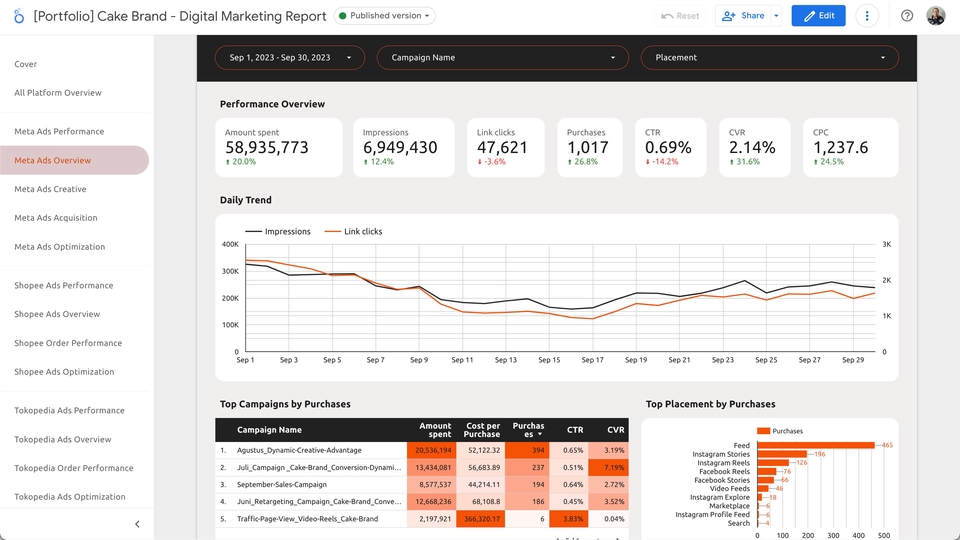The image size is (960, 540).
Task: Open the date range Sep 2023 picker
Action: 290,58
